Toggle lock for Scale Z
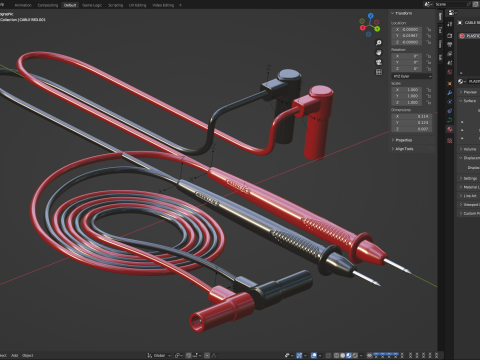Image resolution: width=480 pixels, height=360 pixels. pyautogui.click(x=429, y=102)
